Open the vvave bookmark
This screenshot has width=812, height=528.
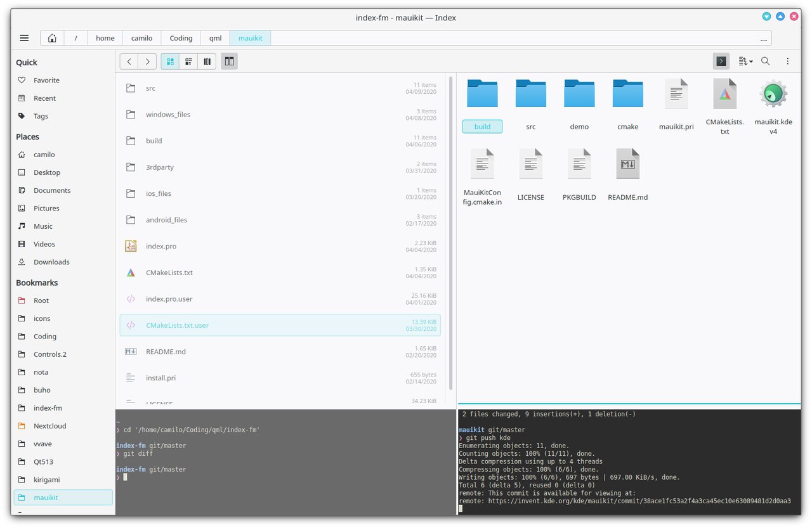[x=63, y=444]
